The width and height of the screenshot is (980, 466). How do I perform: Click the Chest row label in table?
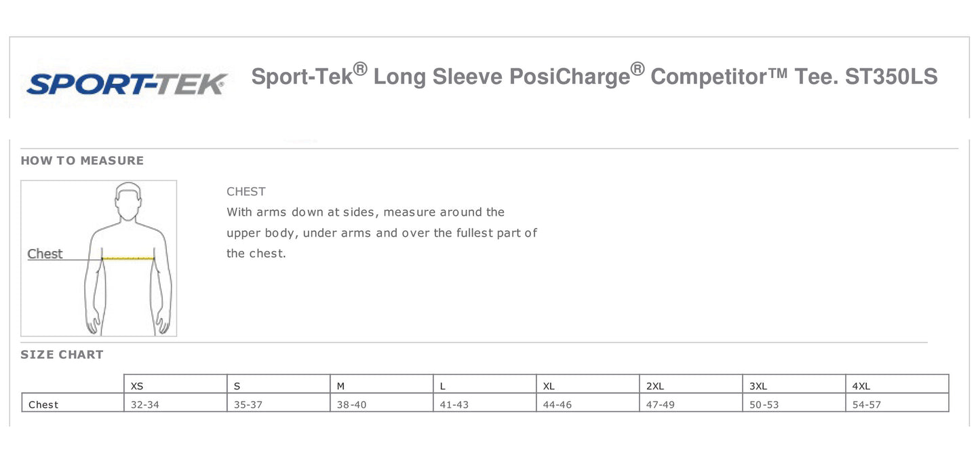click(43, 405)
